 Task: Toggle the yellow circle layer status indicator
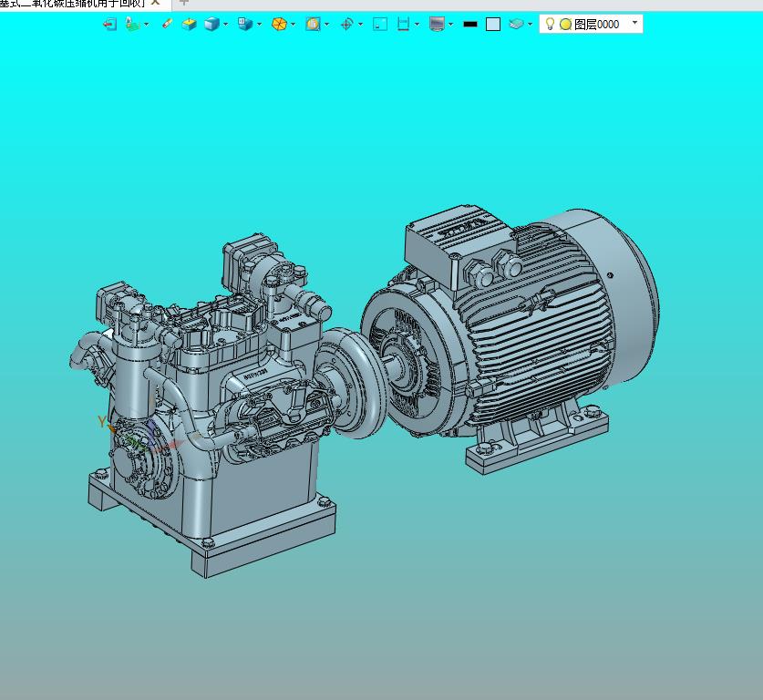pyautogui.click(x=565, y=25)
